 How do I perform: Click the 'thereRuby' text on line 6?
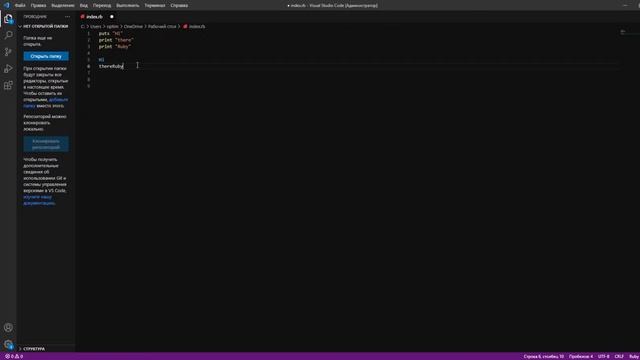[111, 66]
